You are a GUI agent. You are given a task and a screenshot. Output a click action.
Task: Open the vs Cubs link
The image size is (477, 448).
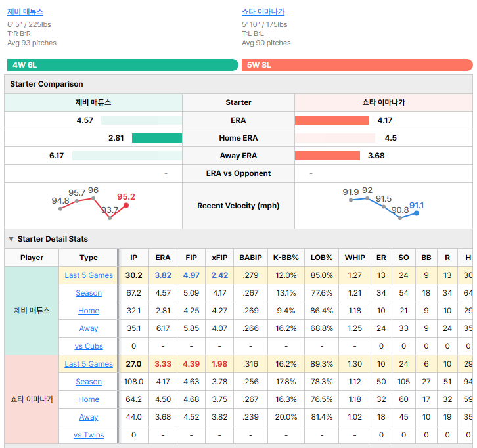pos(89,346)
